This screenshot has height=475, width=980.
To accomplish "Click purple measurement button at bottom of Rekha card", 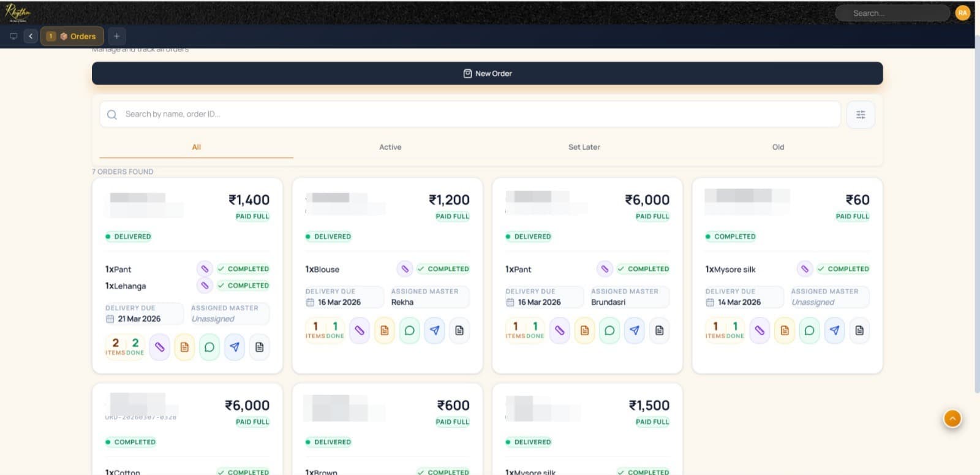I will 360,331.
